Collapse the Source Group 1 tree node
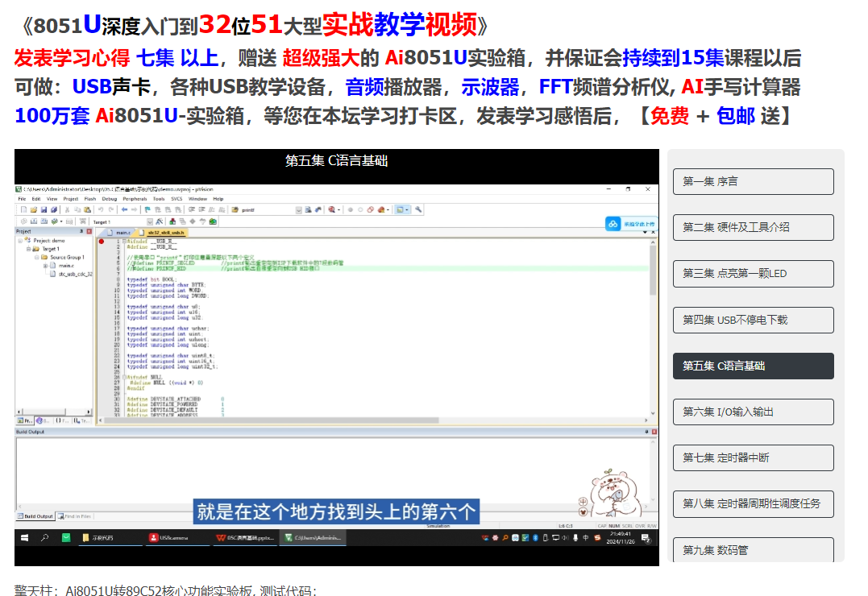The image size is (868, 596). (x=37, y=257)
